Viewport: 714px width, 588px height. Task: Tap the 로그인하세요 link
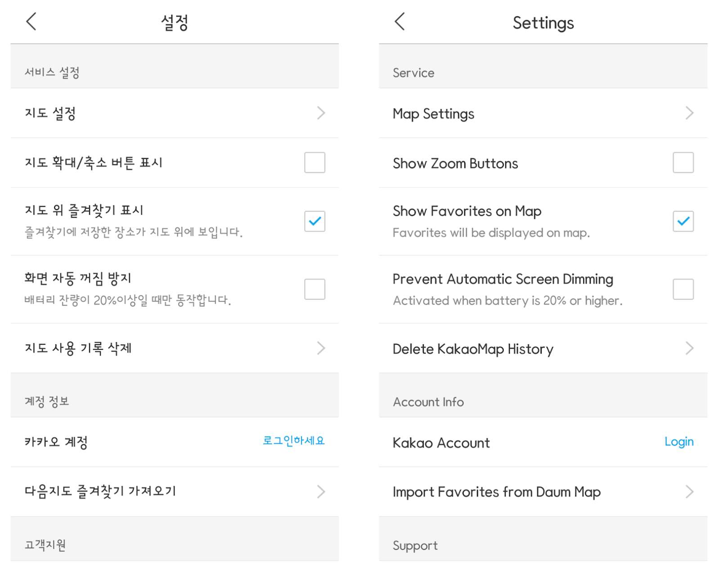(x=294, y=441)
